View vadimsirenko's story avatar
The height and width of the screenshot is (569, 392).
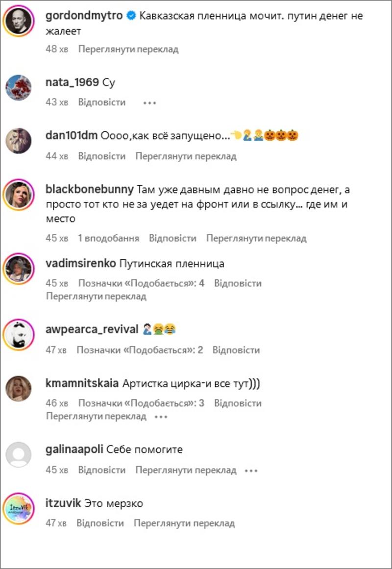point(19,269)
